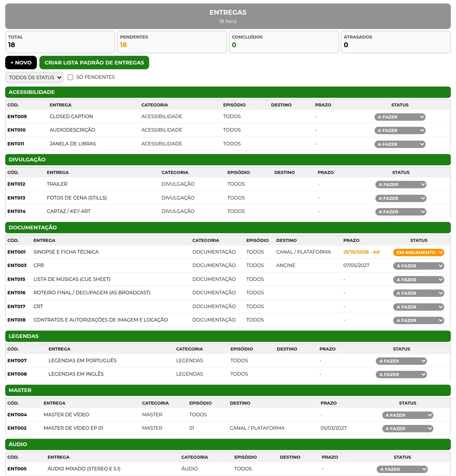Click the 05/03/2027 deadline for ENT002

(x=334, y=428)
